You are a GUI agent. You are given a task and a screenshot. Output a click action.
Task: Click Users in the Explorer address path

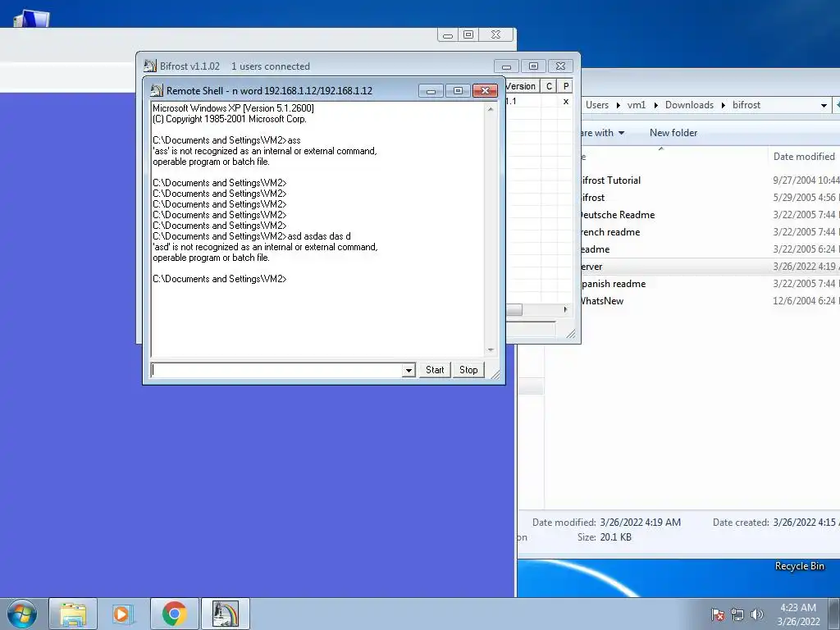597,105
